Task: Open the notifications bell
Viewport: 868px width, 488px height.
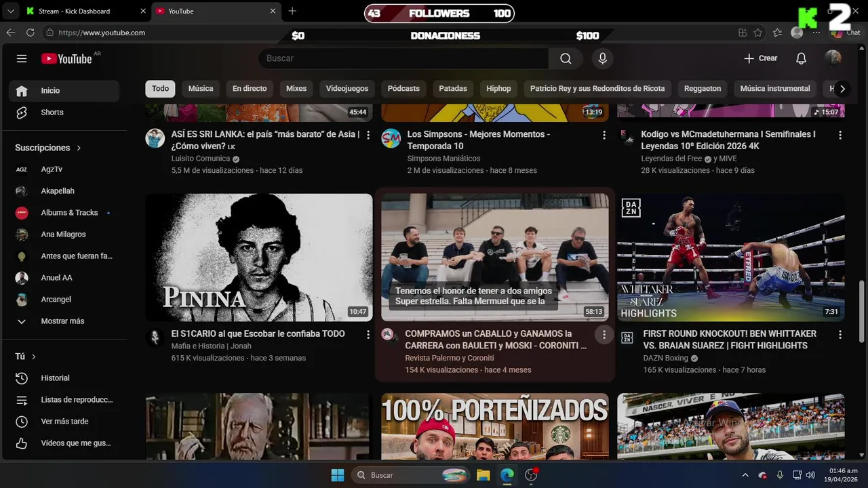Action: tap(801, 58)
